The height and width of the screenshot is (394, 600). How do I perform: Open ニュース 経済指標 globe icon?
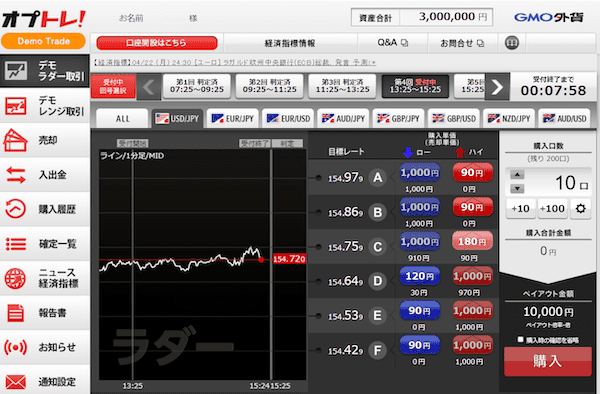tap(15, 278)
